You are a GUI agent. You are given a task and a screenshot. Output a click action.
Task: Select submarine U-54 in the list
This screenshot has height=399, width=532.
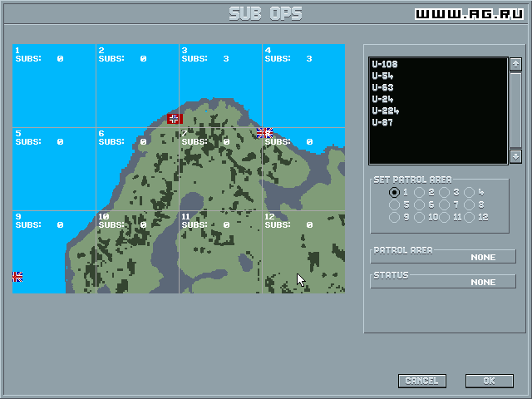coord(382,76)
